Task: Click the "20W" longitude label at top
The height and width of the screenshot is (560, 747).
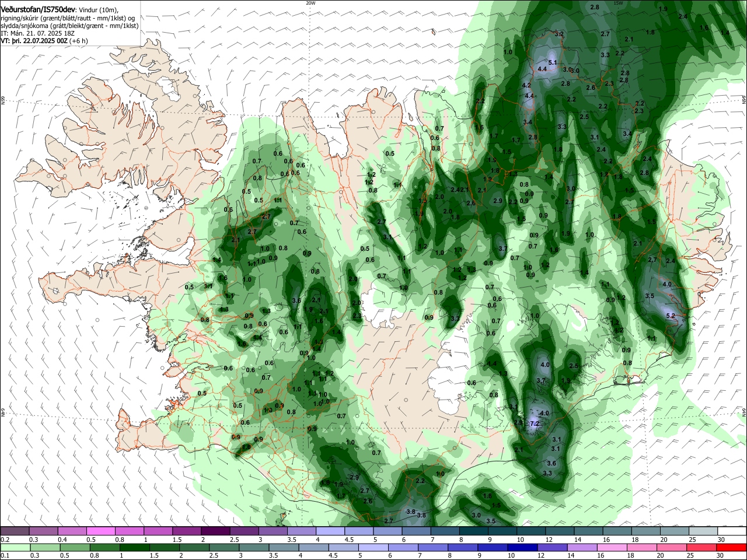Action: [310, 3]
